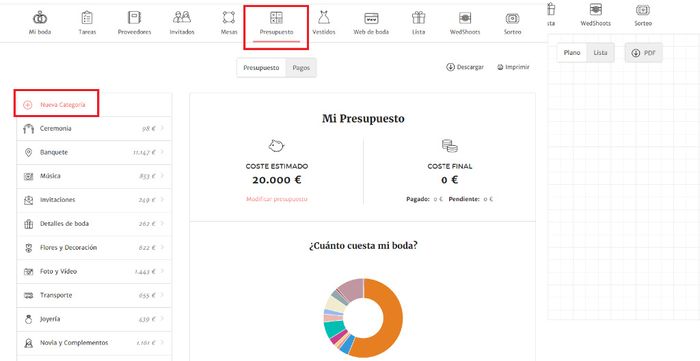Open the Proveedores notebook icon
Image resolution: width=700 pixels, height=361 pixels.
pos(134,18)
